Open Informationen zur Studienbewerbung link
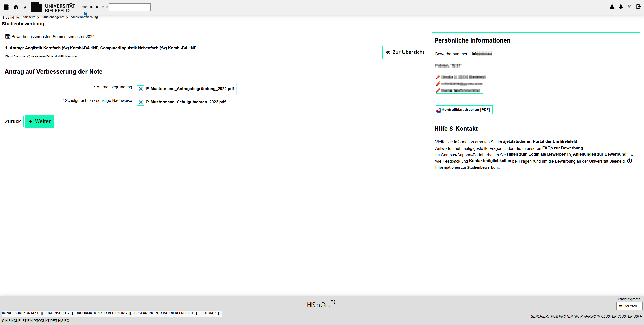 click(x=467, y=167)
